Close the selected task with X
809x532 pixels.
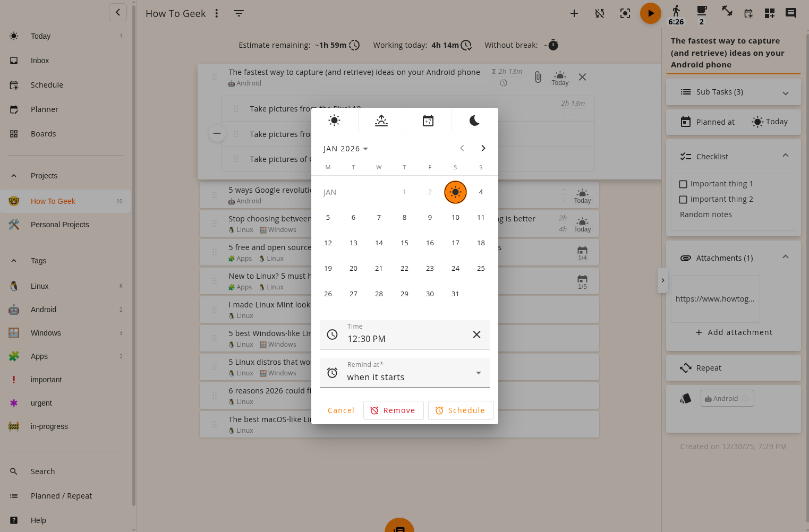(583, 78)
